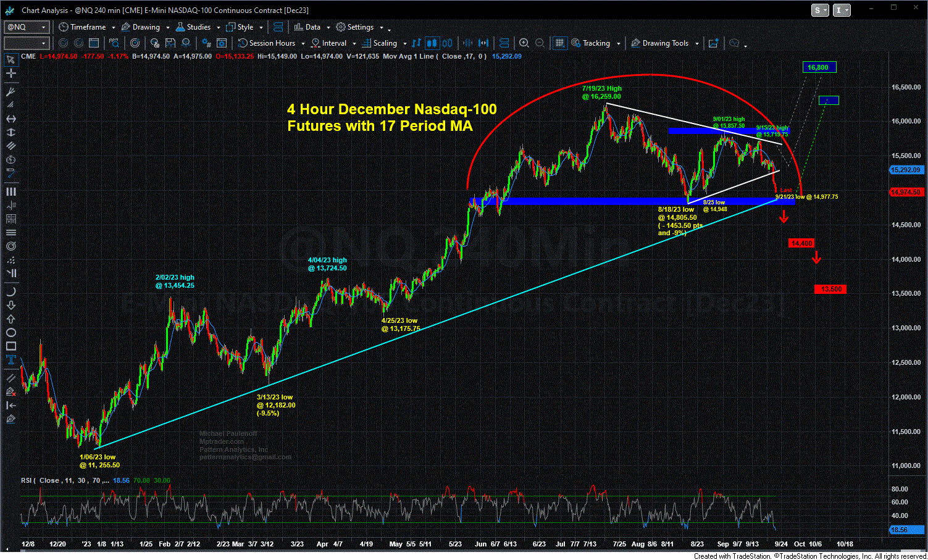Select the parallel channel lines tool
928x560 pixels.
(x=10, y=146)
